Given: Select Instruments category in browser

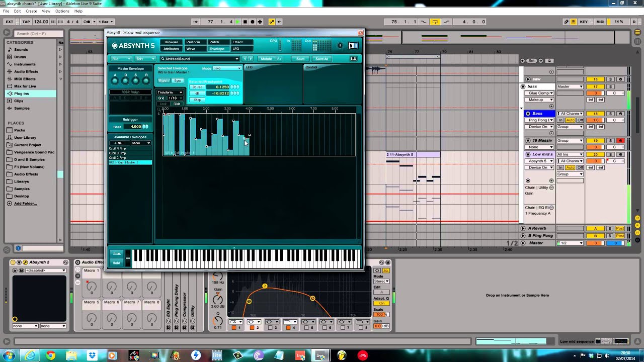Looking at the screenshot, I should 25,64.
